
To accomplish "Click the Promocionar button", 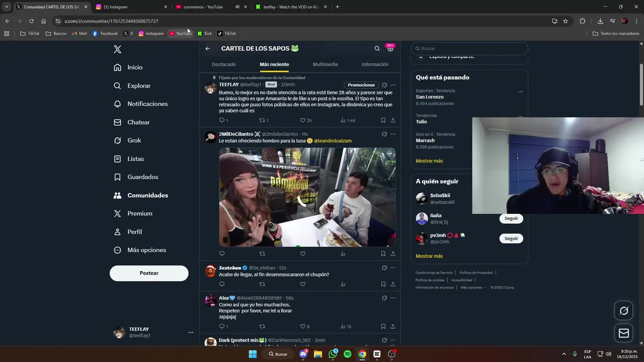I will click(361, 85).
